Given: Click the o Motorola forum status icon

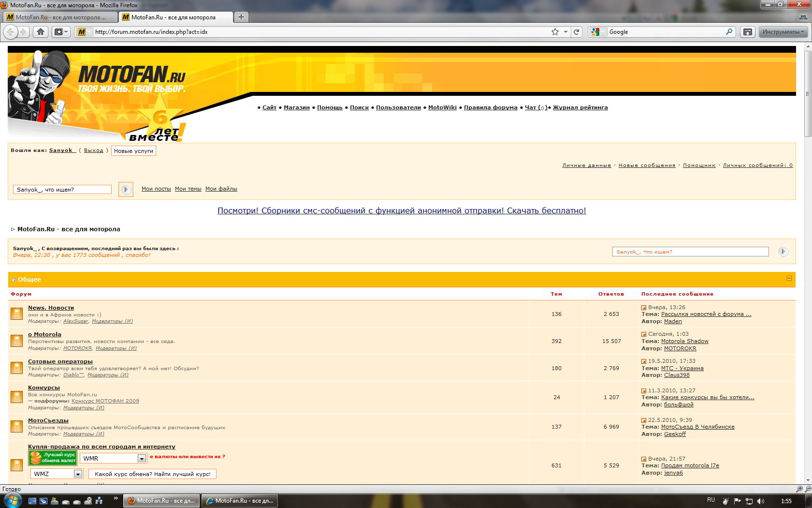Looking at the screenshot, I should (x=16, y=341).
